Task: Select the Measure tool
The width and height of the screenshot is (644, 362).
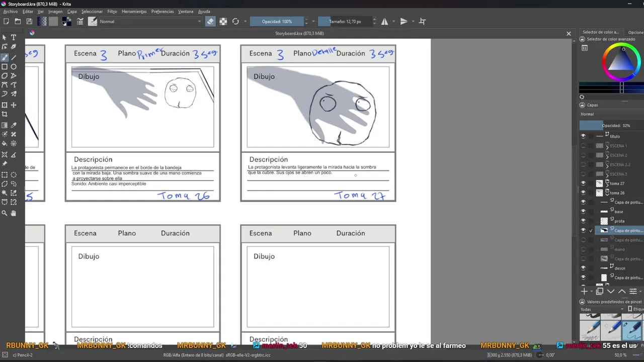Action: pyautogui.click(x=14, y=154)
